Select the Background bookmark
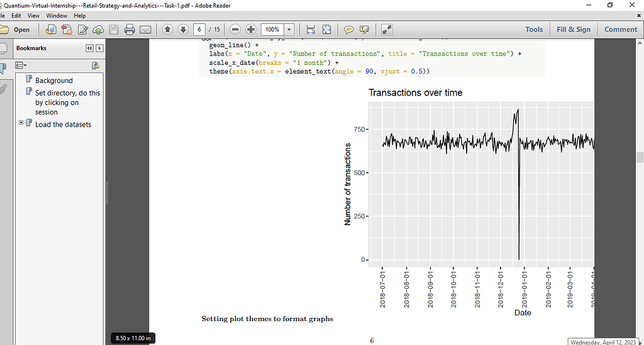This screenshot has width=644, height=345. click(x=53, y=81)
